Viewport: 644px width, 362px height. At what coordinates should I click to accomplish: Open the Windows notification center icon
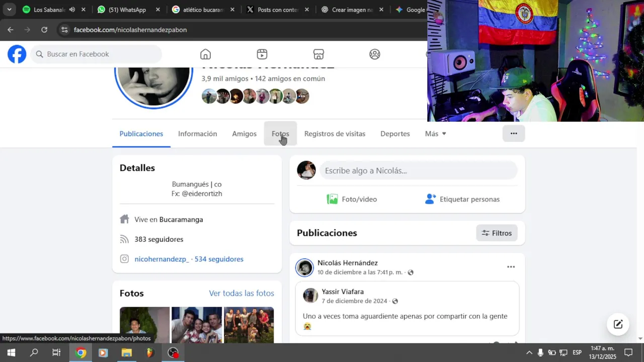[628, 352]
